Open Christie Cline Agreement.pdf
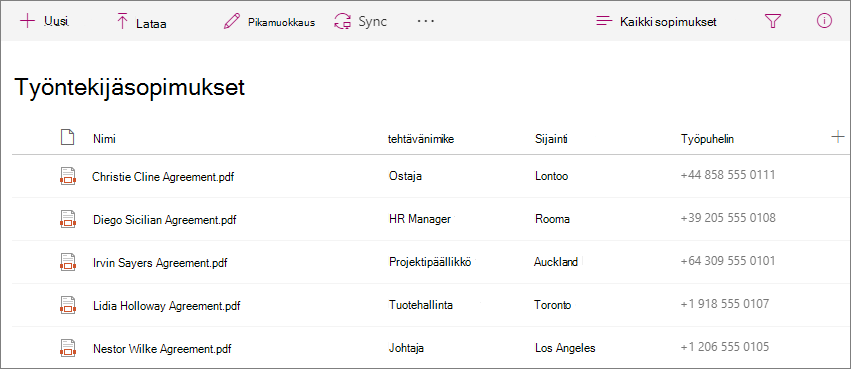This screenshot has height=369, width=851. coord(163,177)
